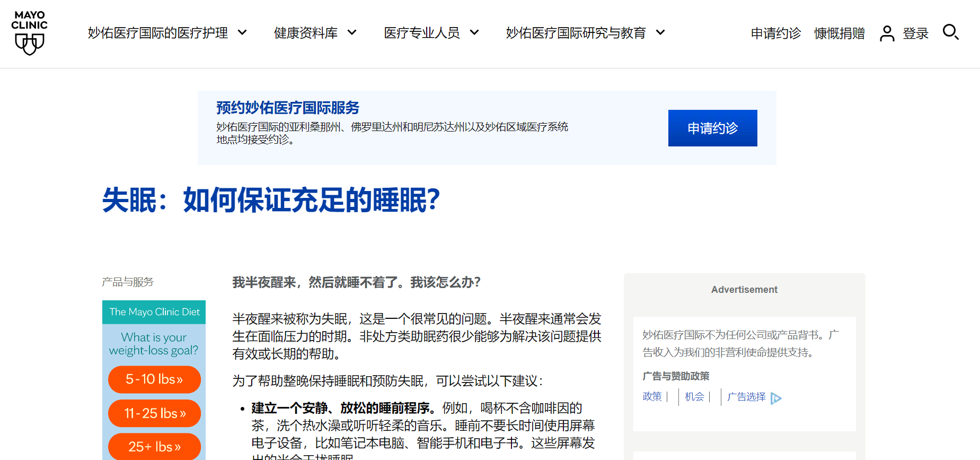Click the 产品与服务 label
Viewport: 980px width, 460px height.
click(128, 282)
